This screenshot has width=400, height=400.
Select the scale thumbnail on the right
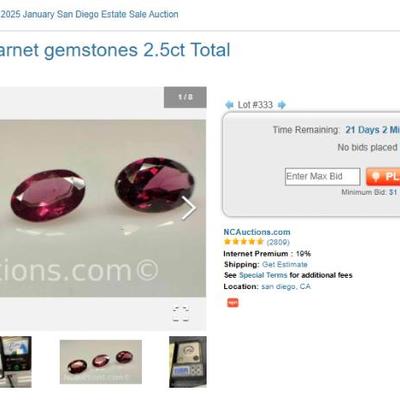pyautogui.click(x=188, y=362)
